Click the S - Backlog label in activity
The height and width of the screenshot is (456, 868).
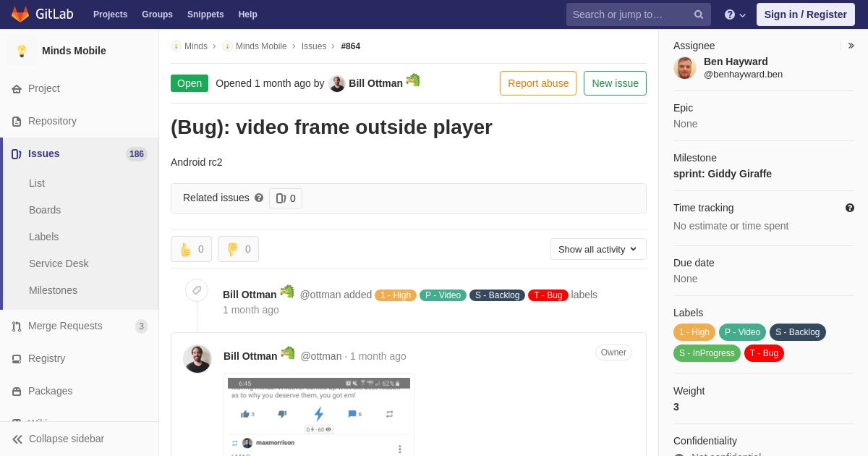pos(497,295)
